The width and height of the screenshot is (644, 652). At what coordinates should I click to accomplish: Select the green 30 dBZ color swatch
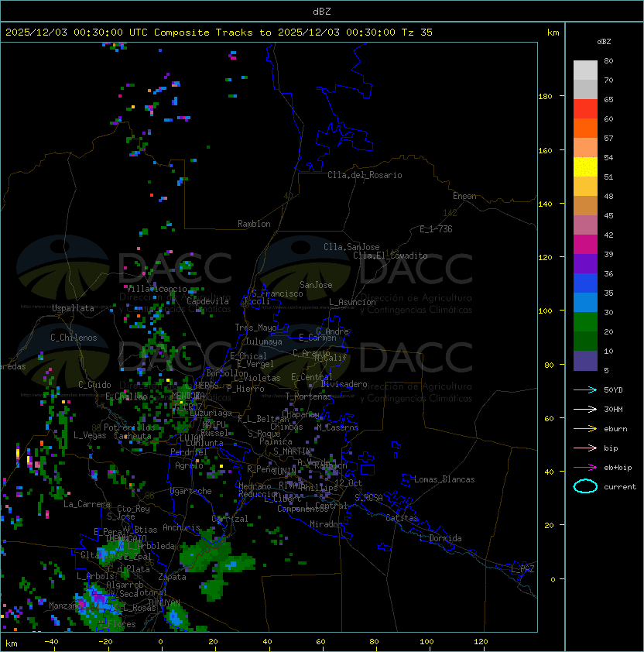point(585,322)
